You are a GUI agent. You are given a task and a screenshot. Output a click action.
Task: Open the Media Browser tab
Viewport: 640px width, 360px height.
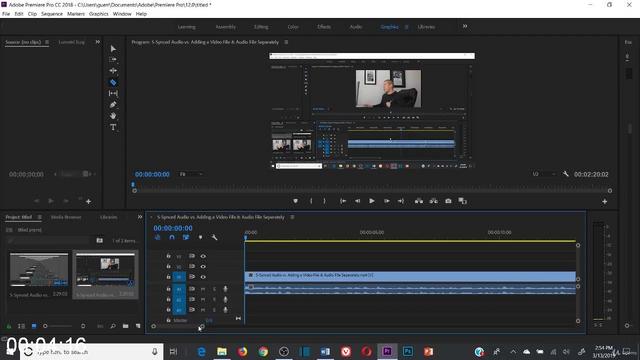[66, 217]
